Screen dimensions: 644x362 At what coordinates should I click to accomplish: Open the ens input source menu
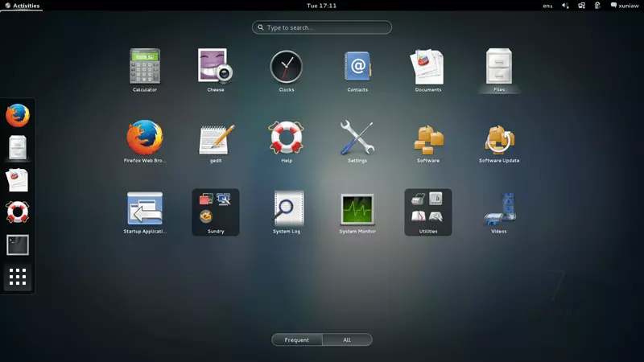click(547, 6)
